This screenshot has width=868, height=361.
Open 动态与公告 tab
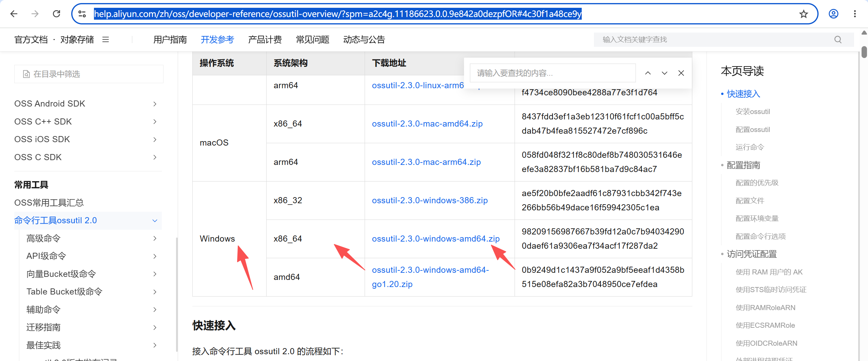click(364, 40)
